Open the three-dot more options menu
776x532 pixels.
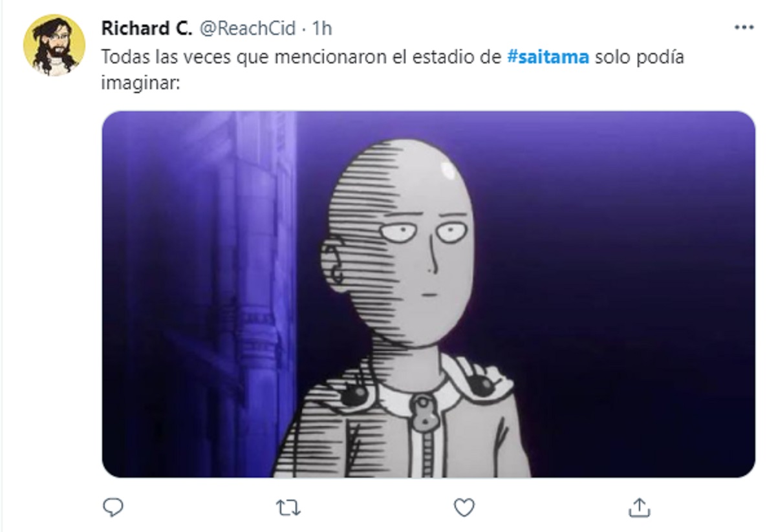[x=744, y=28]
